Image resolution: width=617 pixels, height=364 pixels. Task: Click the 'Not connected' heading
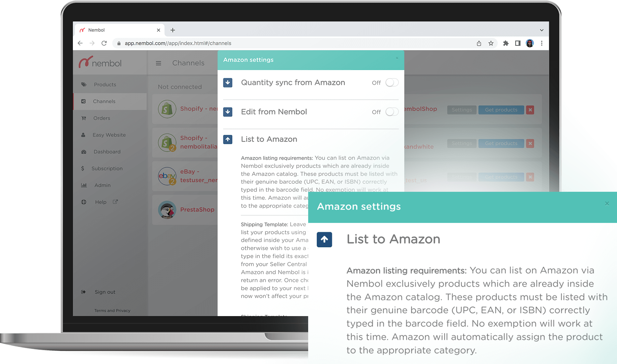point(180,87)
